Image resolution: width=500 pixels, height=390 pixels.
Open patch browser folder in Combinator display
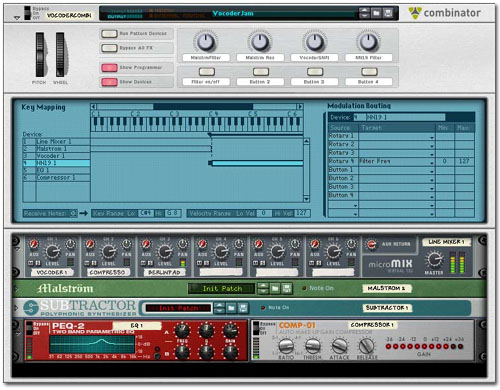tap(376, 13)
